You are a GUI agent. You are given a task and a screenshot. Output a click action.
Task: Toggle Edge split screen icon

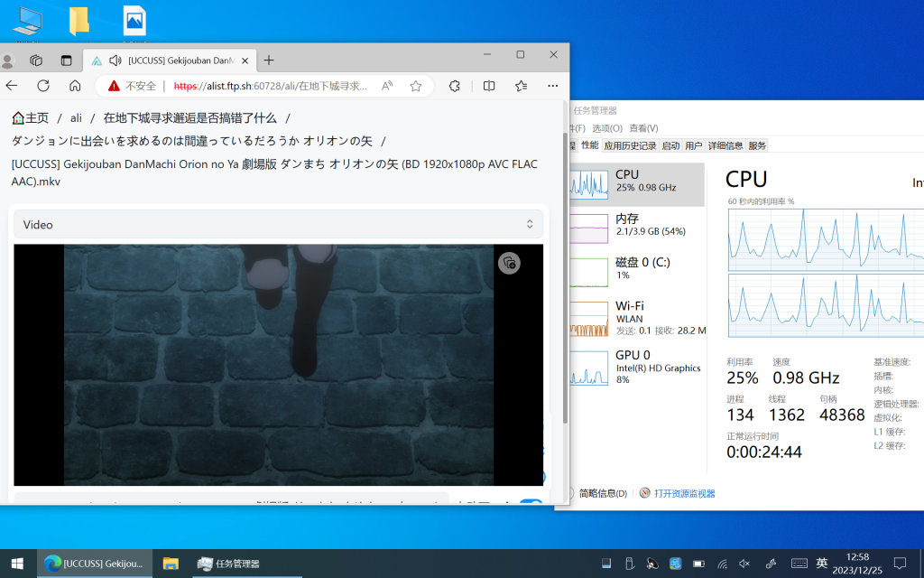click(x=489, y=86)
